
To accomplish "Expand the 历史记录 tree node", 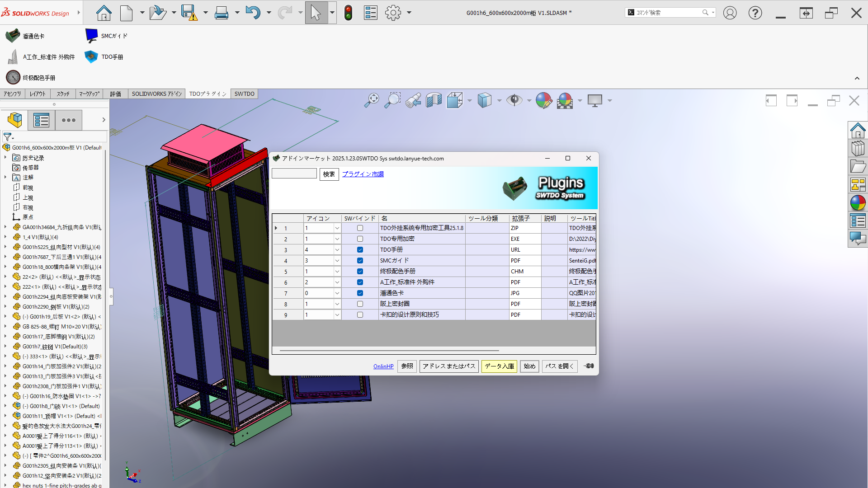I will point(5,158).
